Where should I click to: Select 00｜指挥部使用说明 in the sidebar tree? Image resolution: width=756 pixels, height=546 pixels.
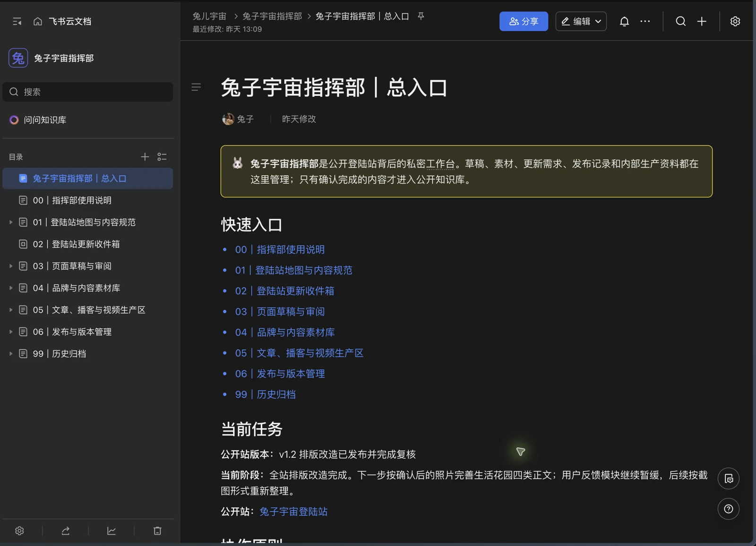pos(88,200)
